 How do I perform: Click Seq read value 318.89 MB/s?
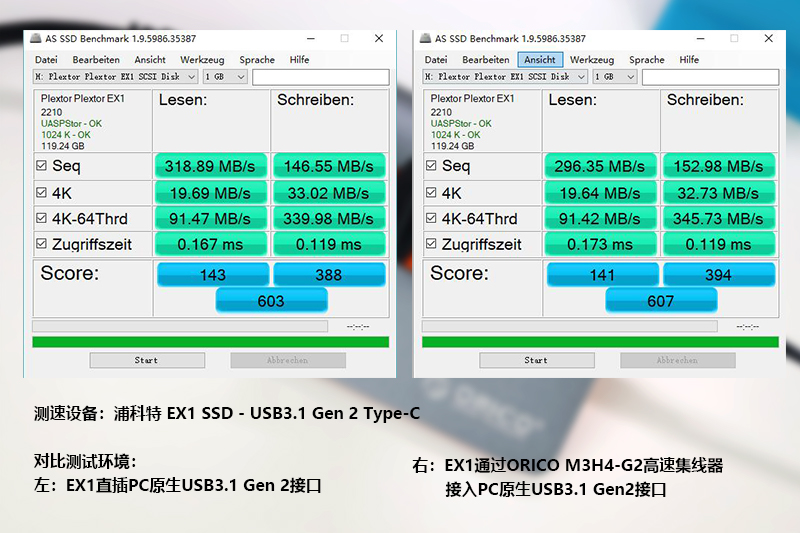click(x=210, y=166)
